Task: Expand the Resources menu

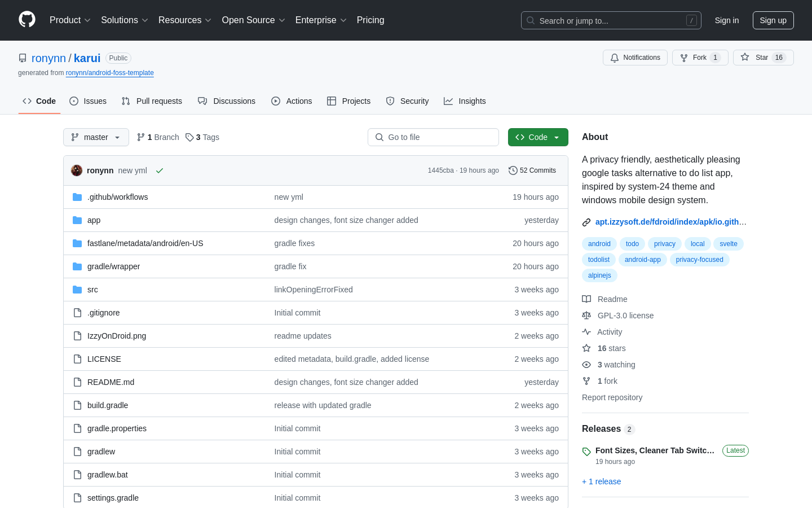Action: point(185,20)
